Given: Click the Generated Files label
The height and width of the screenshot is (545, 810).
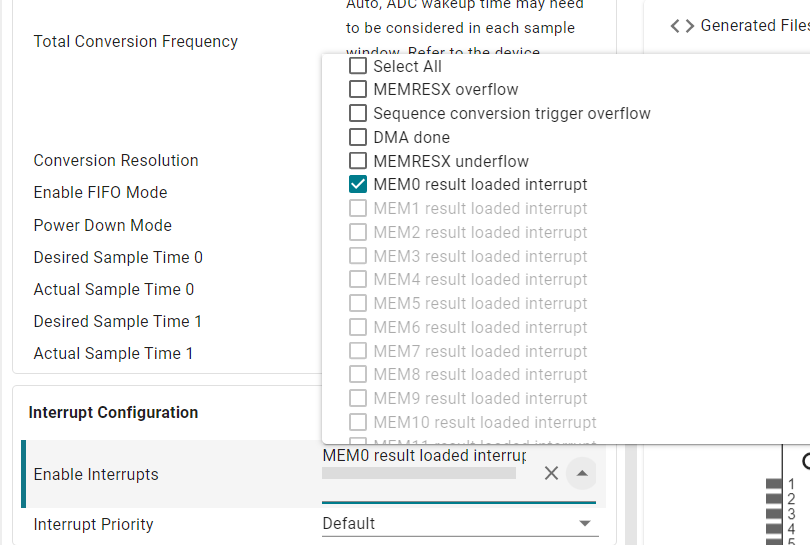Looking at the screenshot, I should (755, 25).
